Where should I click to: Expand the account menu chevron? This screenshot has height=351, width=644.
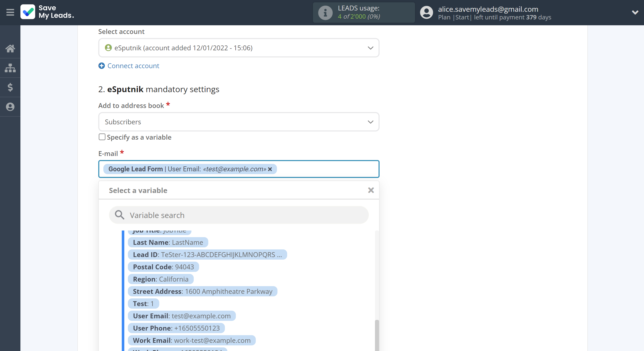click(635, 12)
